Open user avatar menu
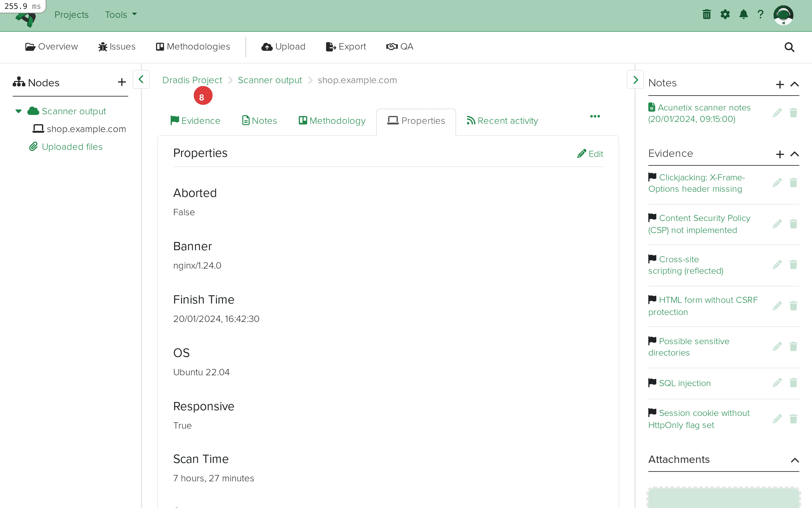 [783, 15]
